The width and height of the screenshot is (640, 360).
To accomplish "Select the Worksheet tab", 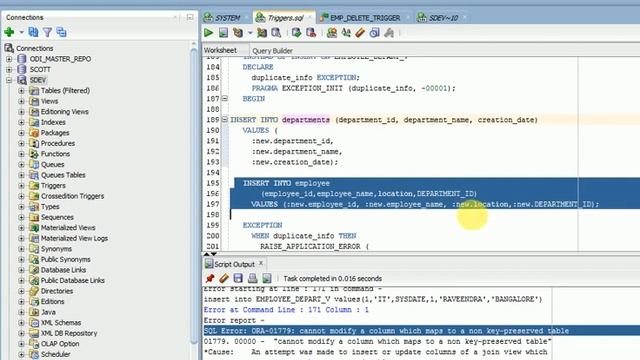I will (x=220, y=50).
